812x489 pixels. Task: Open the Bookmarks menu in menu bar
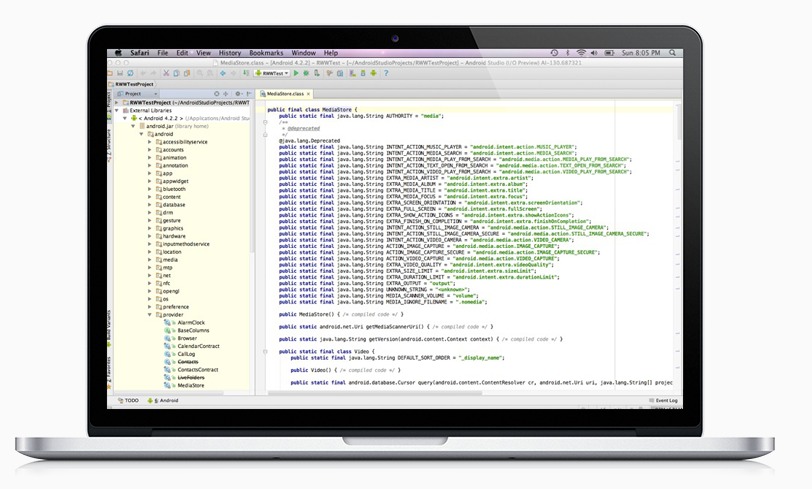click(x=266, y=53)
